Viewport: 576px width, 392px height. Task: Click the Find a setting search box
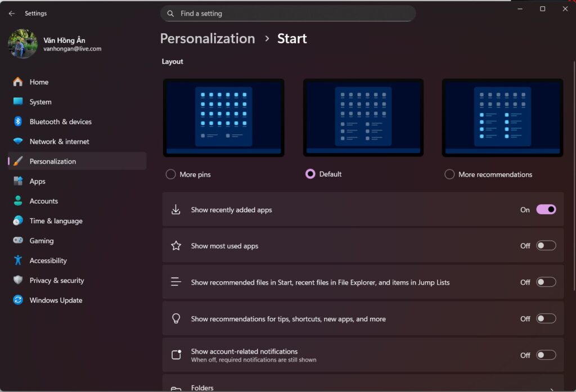point(288,13)
